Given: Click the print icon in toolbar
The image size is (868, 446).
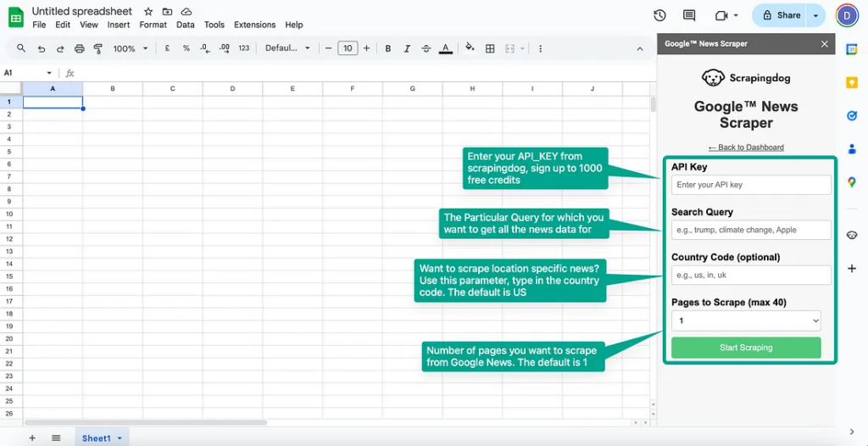Looking at the screenshot, I should (x=80, y=49).
